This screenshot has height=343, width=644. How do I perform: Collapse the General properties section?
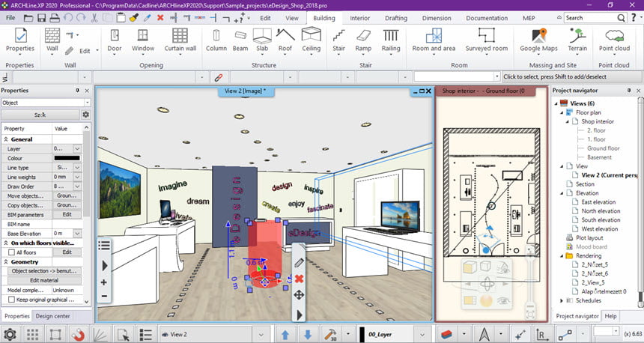click(6, 139)
